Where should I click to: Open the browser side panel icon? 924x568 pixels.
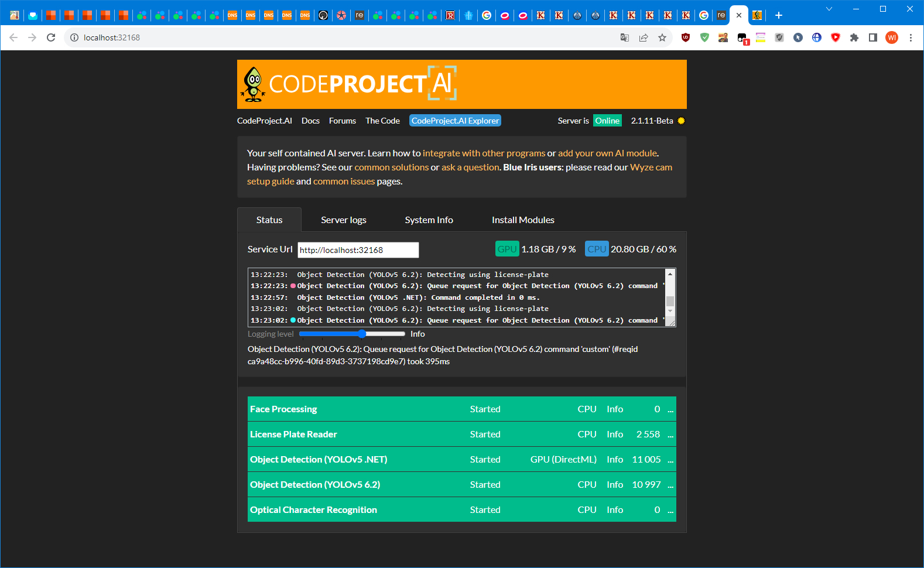pos(873,37)
